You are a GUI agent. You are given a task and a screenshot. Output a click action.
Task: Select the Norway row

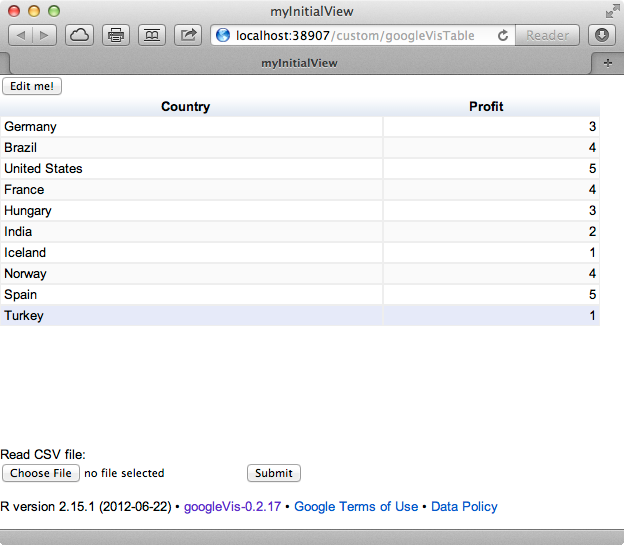click(300, 273)
